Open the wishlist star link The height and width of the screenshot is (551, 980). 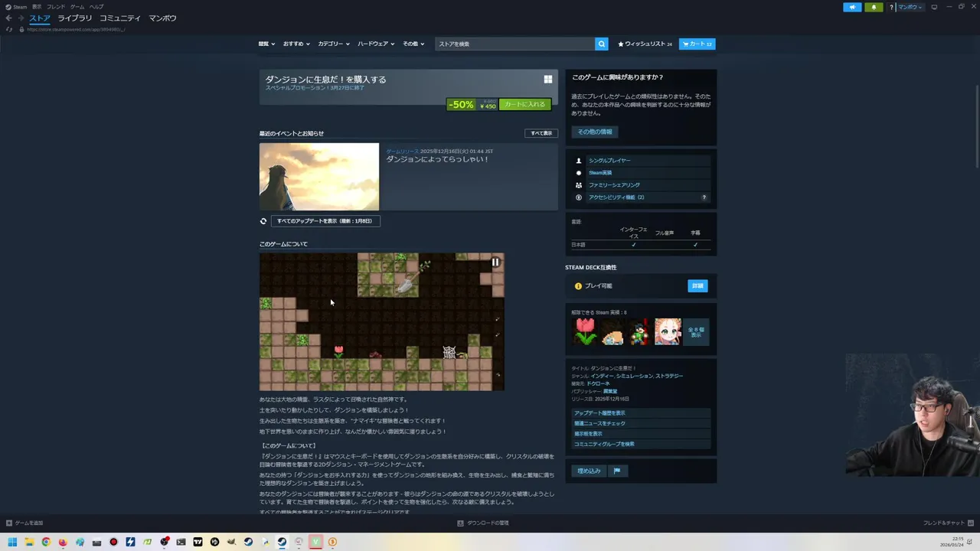pyautogui.click(x=645, y=44)
